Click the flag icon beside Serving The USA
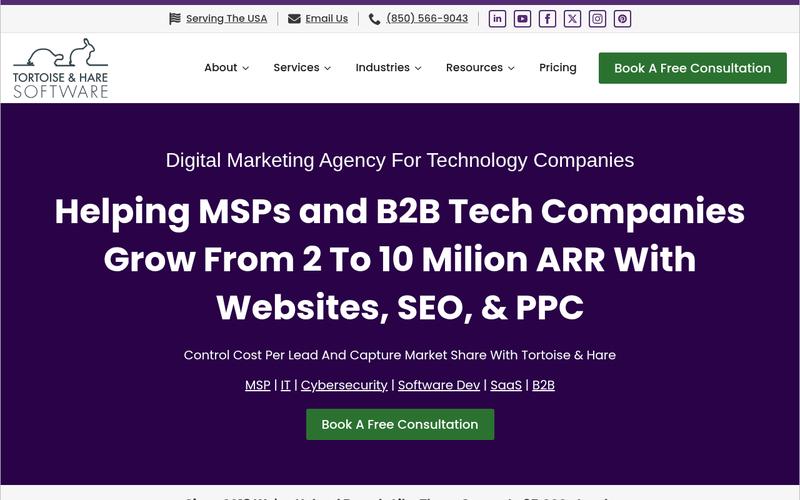 point(175,19)
